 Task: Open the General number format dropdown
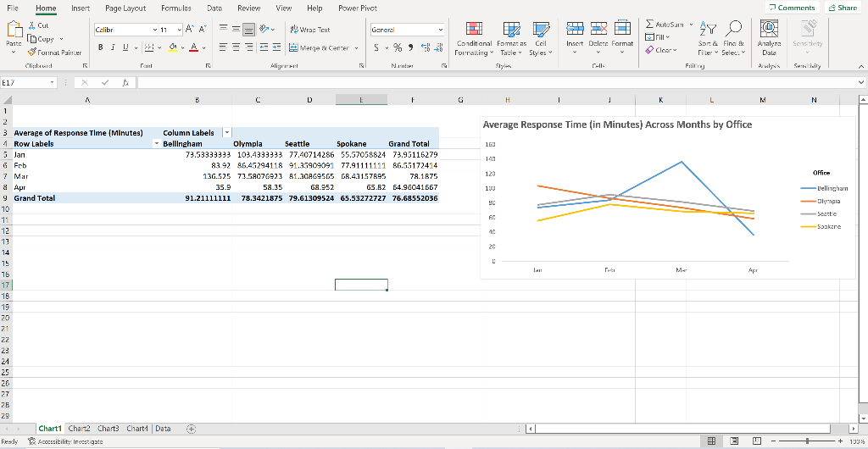coord(441,30)
